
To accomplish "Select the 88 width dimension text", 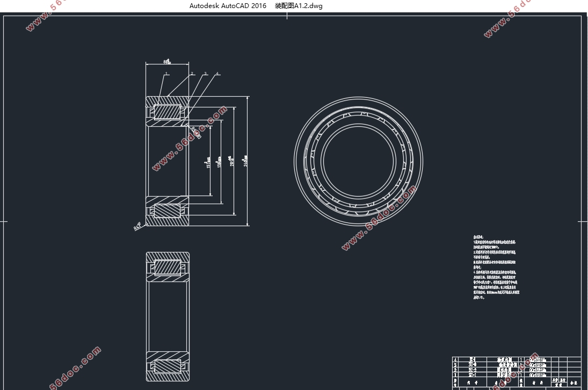I will pyautogui.click(x=167, y=62).
